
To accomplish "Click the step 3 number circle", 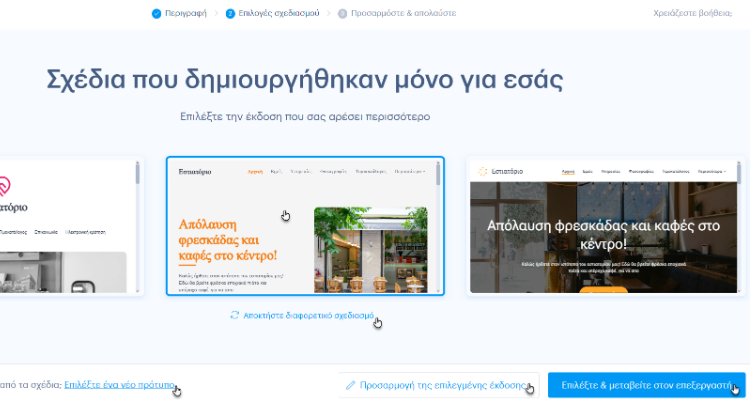I will (x=342, y=14).
